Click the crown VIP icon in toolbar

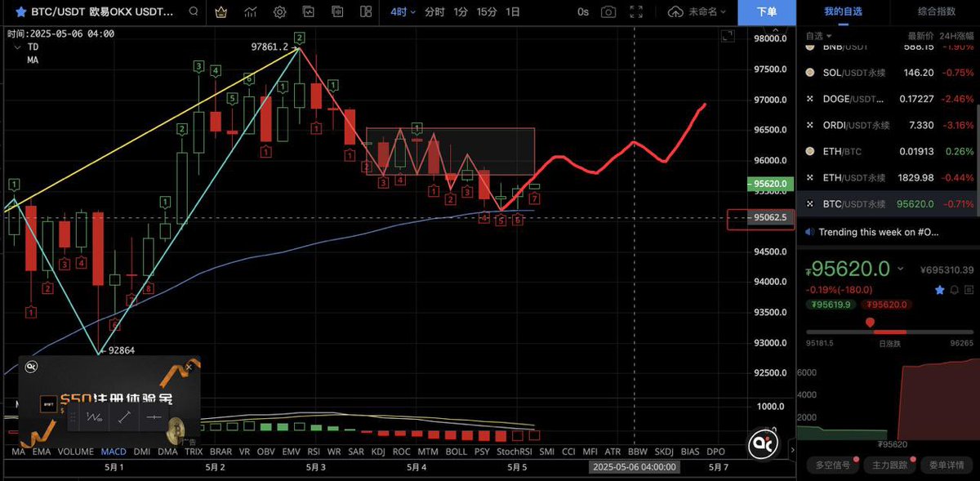(222, 12)
